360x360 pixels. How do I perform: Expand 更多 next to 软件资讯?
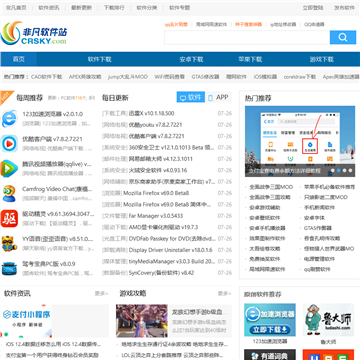coord(101,293)
